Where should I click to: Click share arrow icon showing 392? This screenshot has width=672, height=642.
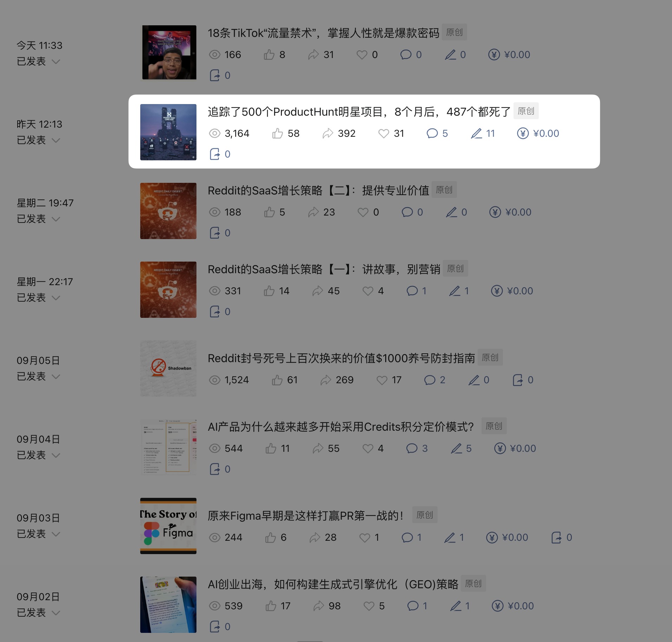328,134
